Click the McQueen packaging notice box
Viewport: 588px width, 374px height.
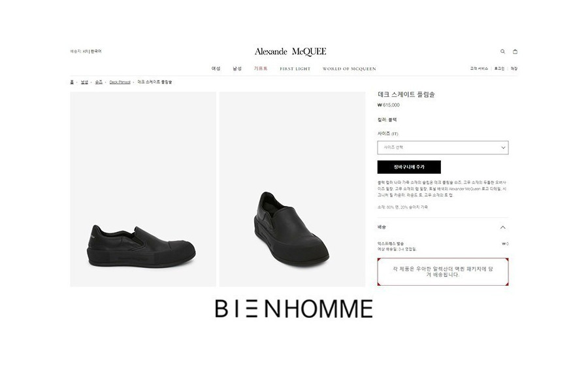pyautogui.click(x=443, y=271)
